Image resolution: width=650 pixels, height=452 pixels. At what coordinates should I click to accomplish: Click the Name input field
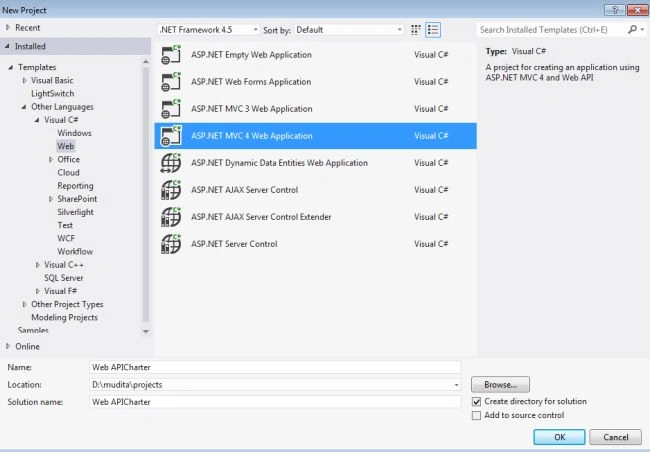(x=275, y=367)
